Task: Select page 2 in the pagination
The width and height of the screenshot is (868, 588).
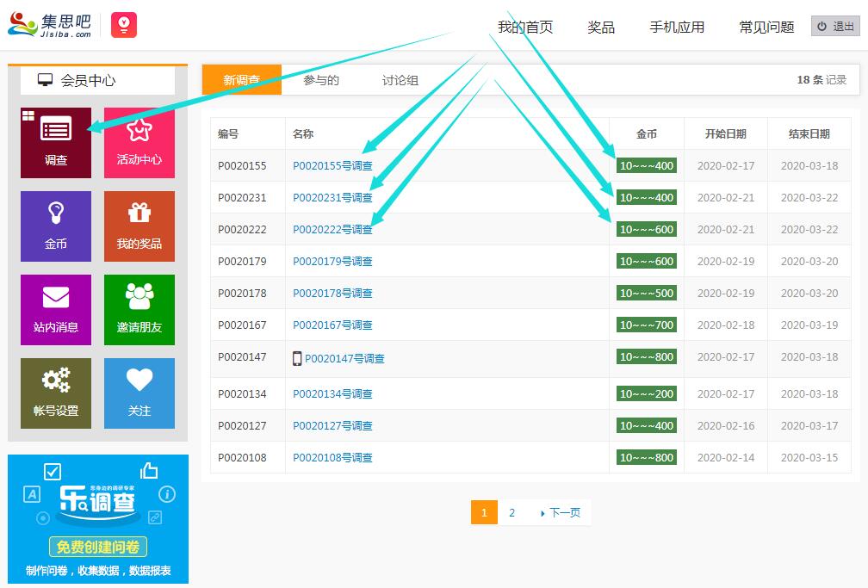Action: click(512, 512)
